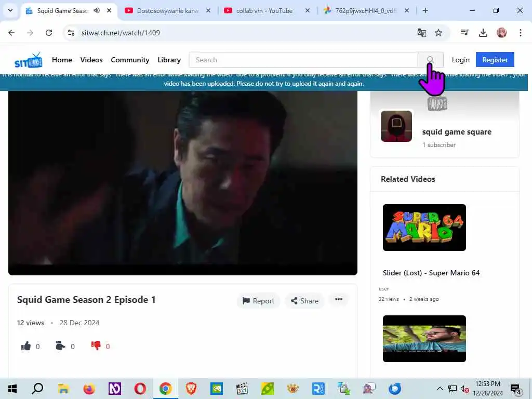The height and width of the screenshot is (399, 532).
Task: Mute the Squid Game tab audio
Action: (x=97, y=10)
